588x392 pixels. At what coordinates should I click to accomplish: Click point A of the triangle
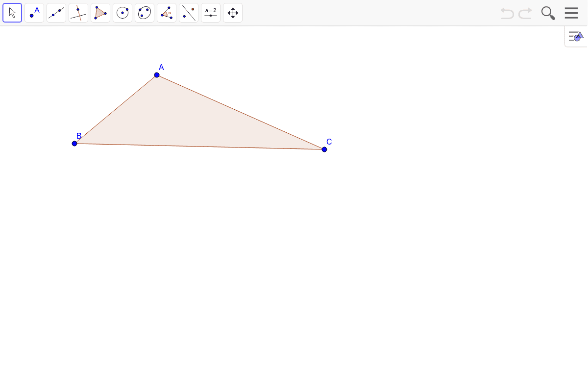157,75
